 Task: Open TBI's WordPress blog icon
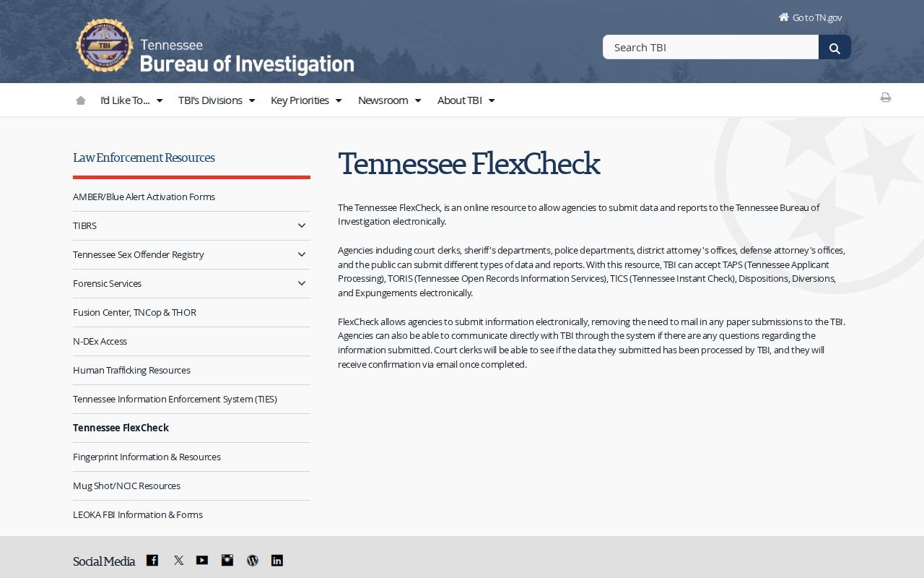(252, 560)
